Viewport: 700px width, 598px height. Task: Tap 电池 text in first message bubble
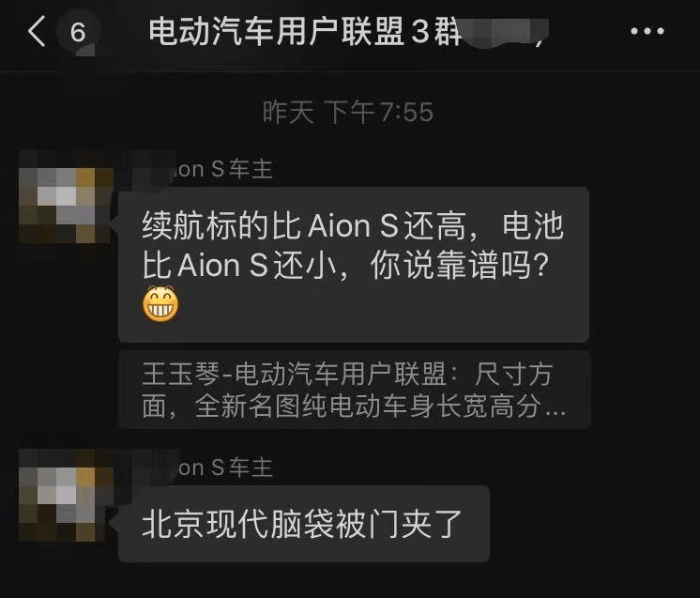tap(533, 225)
